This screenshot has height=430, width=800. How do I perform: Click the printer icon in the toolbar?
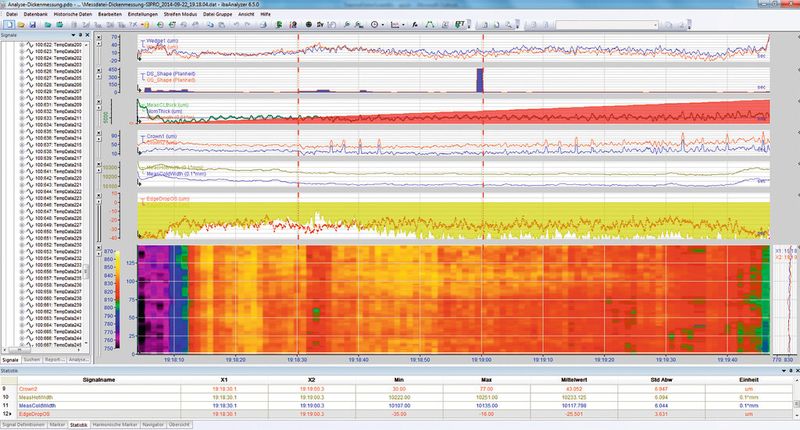point(263,24)
